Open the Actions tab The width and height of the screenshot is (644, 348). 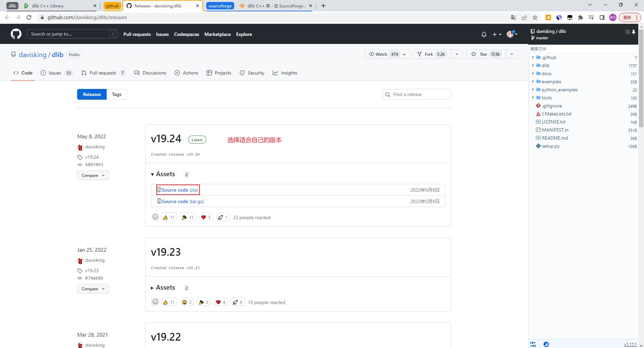pos(186,73)
